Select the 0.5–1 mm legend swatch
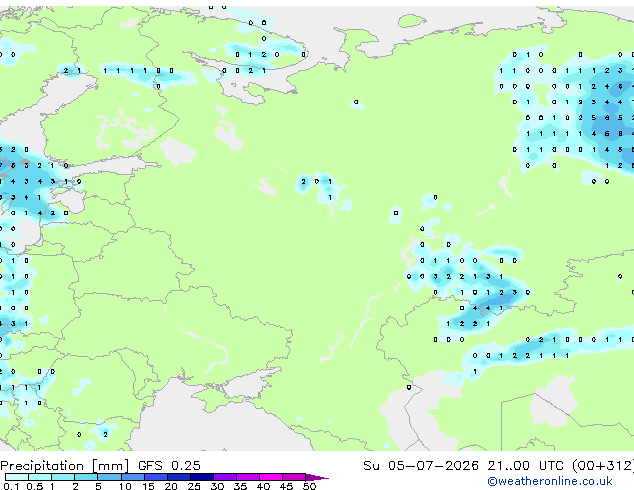This screenshot has height=490, width=634. tap(40, 477)
